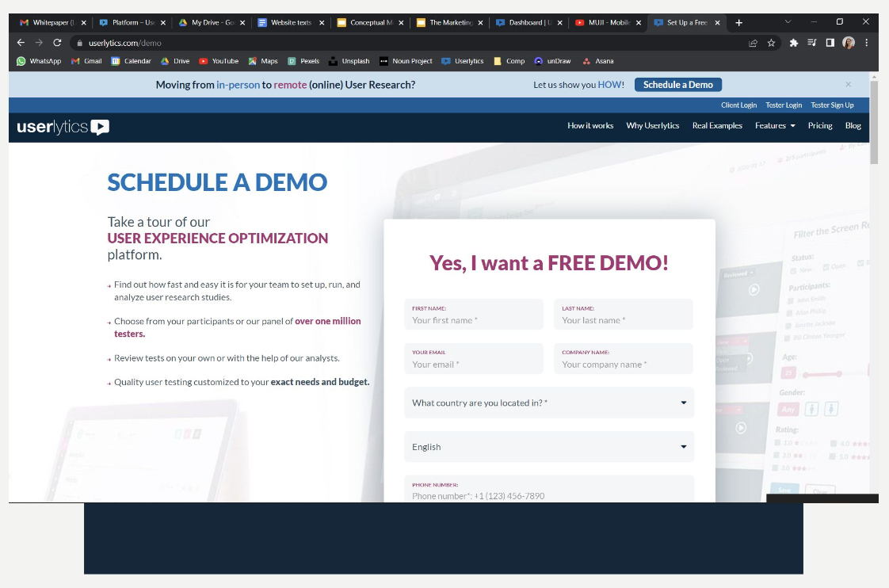Open the YouTube bookmark
This screenshot has width=889, height=588.
click(219, 61)
